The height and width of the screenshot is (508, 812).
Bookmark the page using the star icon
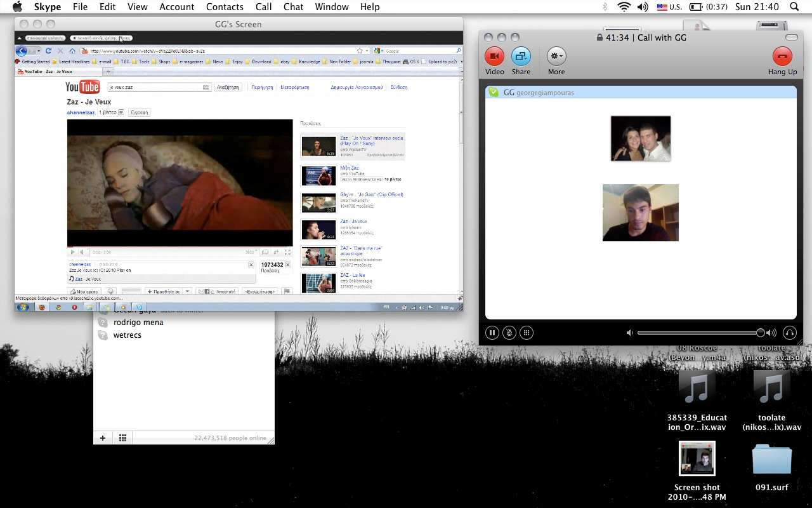(359, 51)
